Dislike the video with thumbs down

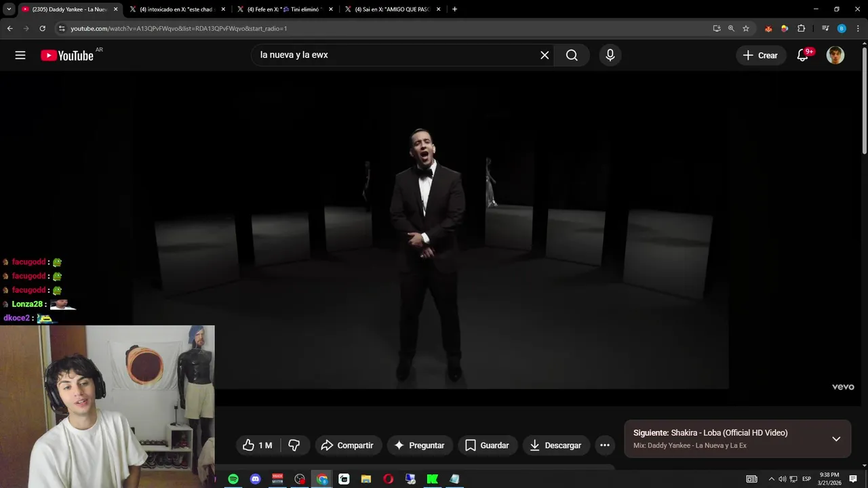point(294,445)
